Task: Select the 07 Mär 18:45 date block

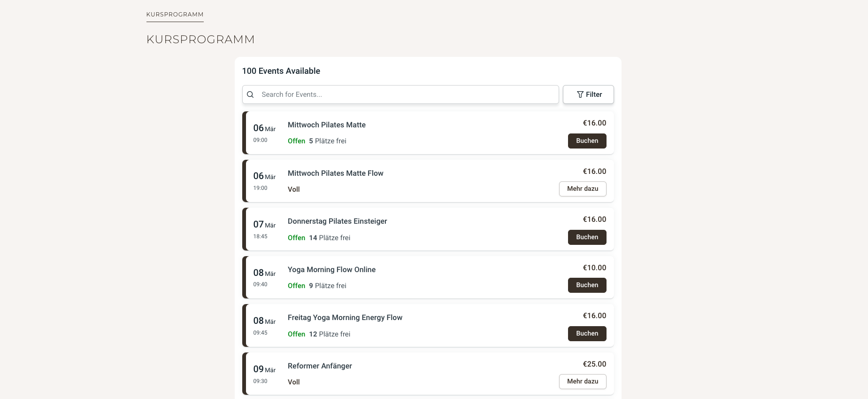Action: (x=264, y=229)
